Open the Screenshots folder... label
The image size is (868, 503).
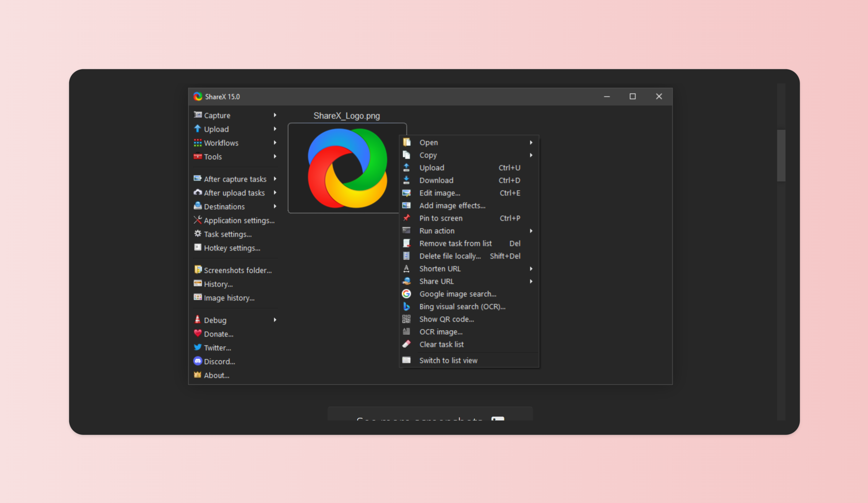tap(238, 270)
